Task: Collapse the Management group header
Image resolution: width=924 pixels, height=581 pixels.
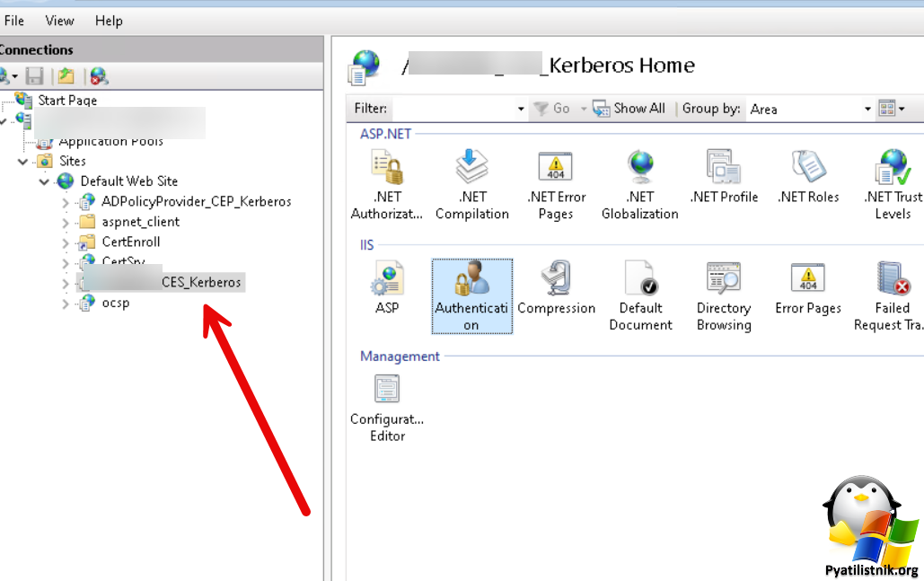Action: pyautogui.click(x=400, y=356)
